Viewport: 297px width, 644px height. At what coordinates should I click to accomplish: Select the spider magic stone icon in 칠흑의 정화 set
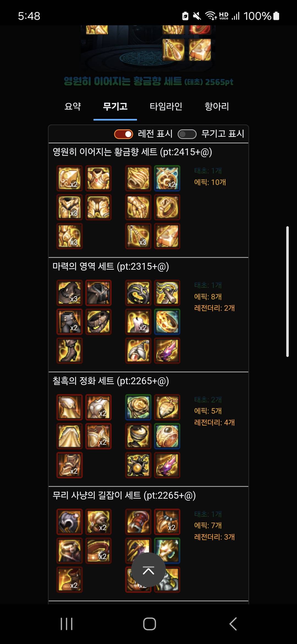pyautogui.click(x=138, y=465)
